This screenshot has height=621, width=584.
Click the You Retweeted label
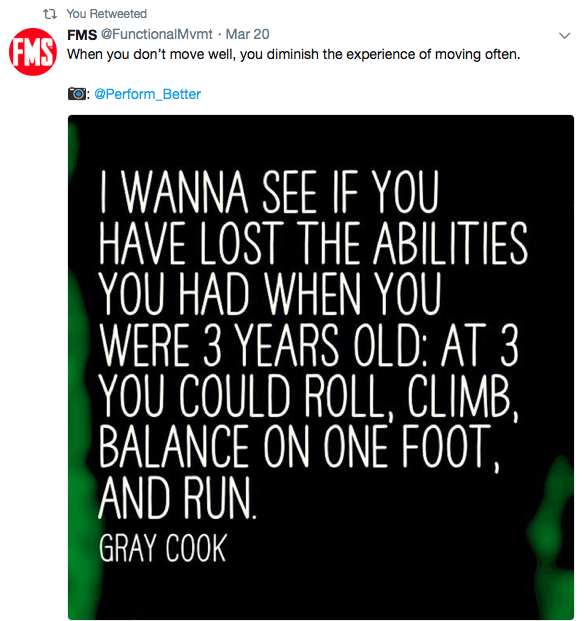[x=107, y=14]
